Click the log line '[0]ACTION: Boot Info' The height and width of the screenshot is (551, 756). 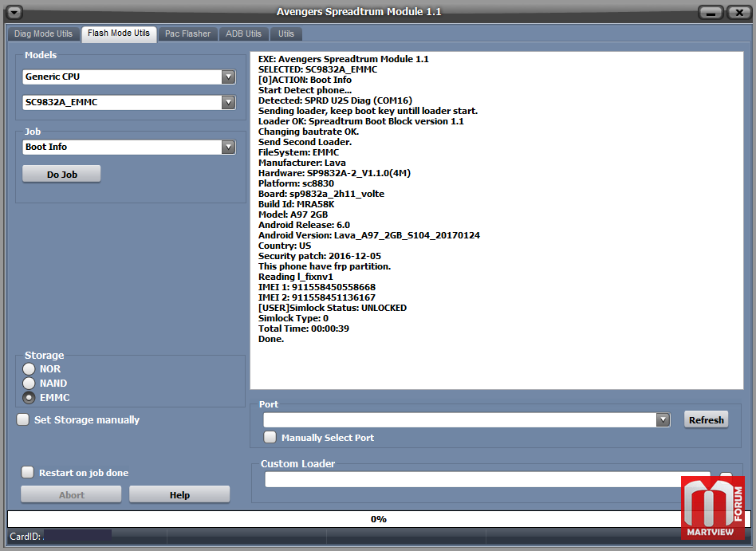(x=305, y=80)
